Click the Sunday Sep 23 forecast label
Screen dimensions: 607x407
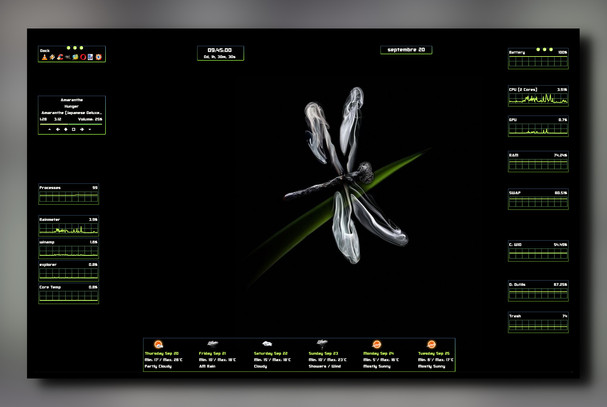pyautogui.click(x=323, y=354)
